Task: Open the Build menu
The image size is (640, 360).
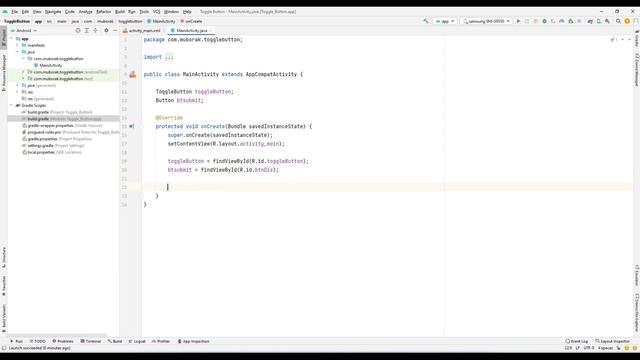Action: (120, 12)
